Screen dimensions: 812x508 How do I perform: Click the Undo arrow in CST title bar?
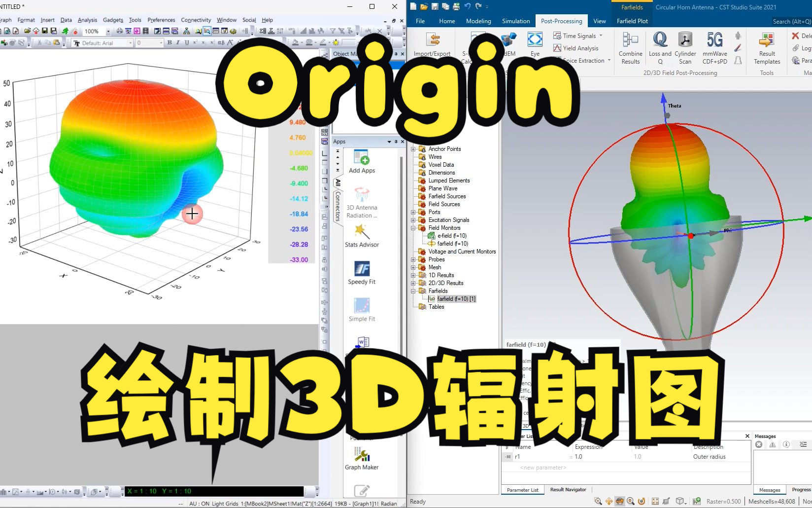(x=467, y=6)
